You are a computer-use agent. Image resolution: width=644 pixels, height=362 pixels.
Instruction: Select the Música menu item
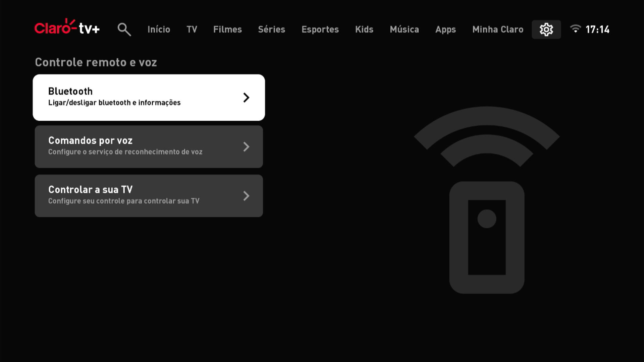404,29
